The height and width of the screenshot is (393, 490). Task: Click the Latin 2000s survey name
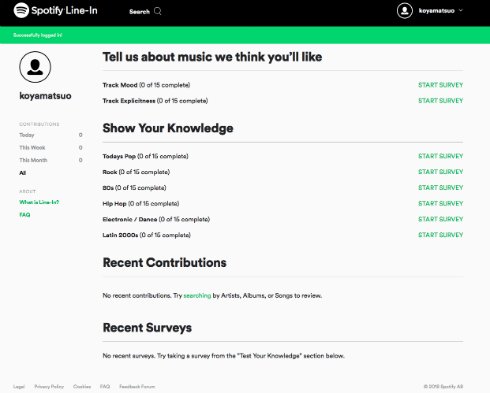[120, 235]
